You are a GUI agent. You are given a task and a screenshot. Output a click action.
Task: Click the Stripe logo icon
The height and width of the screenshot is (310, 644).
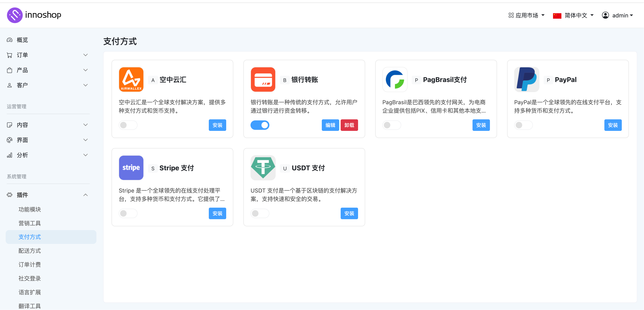(131, 168)
